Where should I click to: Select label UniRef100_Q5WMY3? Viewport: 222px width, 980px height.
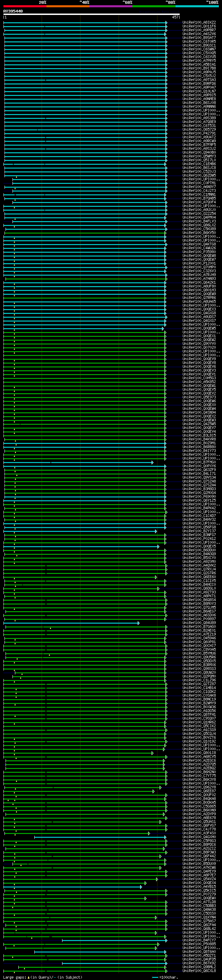(199, 156)
